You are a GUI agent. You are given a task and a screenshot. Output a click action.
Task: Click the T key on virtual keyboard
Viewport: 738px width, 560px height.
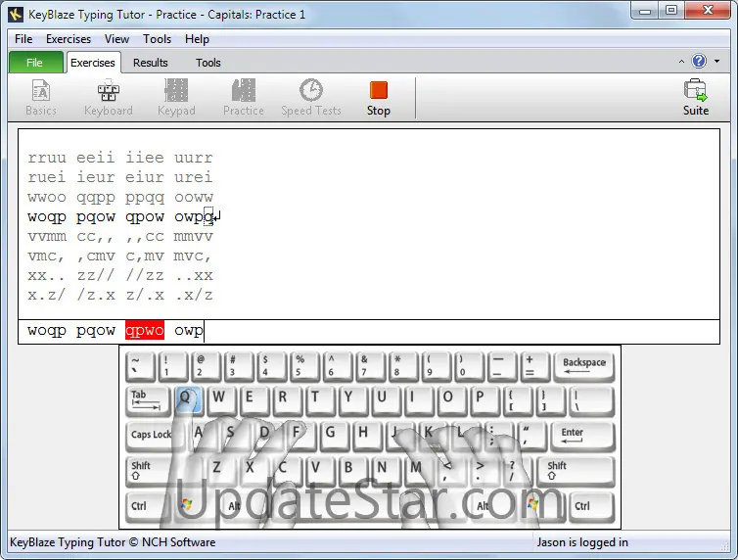coord(319,400)
